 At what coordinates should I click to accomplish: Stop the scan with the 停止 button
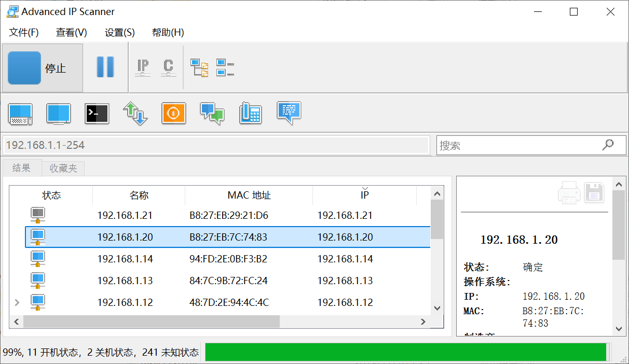(43, 68)
